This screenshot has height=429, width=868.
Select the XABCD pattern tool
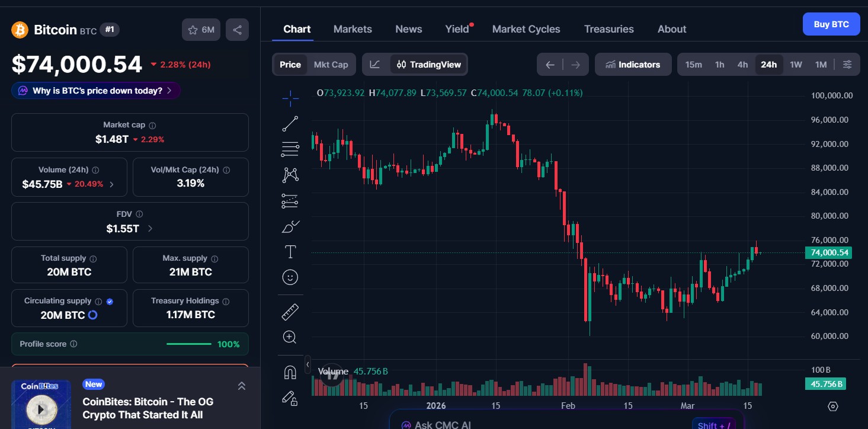(x=290, y=175)
